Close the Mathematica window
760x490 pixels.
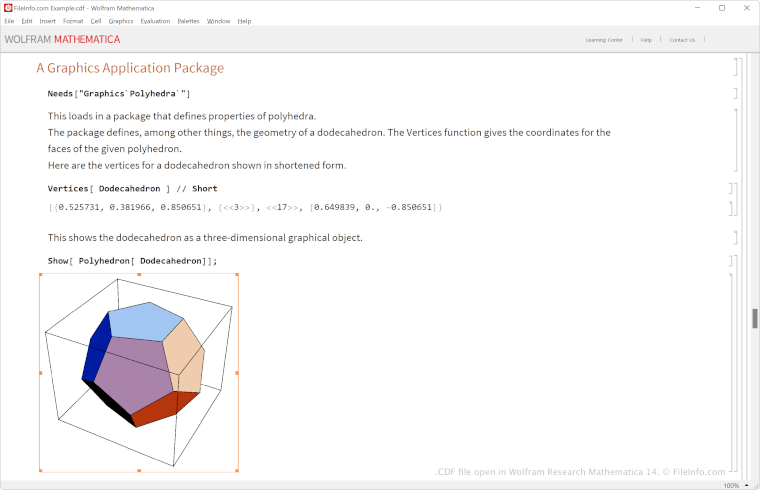pyautogui.click(x=746, y=8)
